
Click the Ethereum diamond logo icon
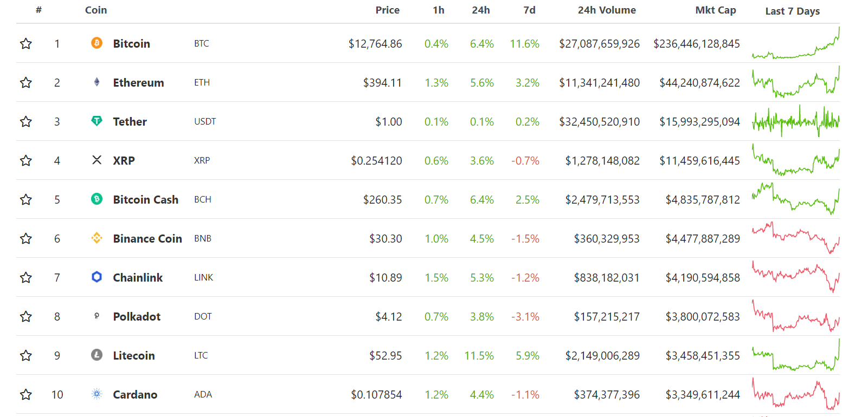click(x=97, y=82)
